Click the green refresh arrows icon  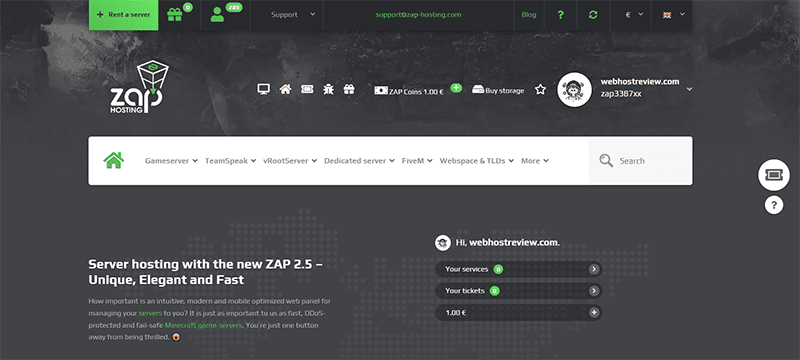593,15
